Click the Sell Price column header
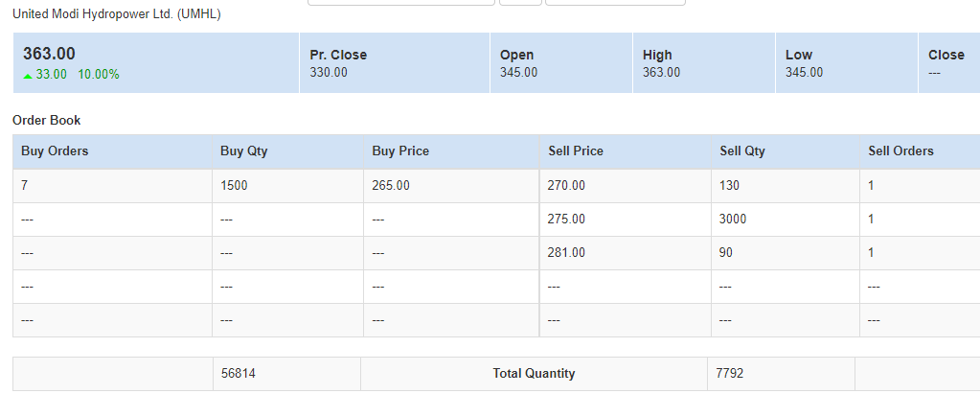980x394 pixels. click(x=576, y=151)
